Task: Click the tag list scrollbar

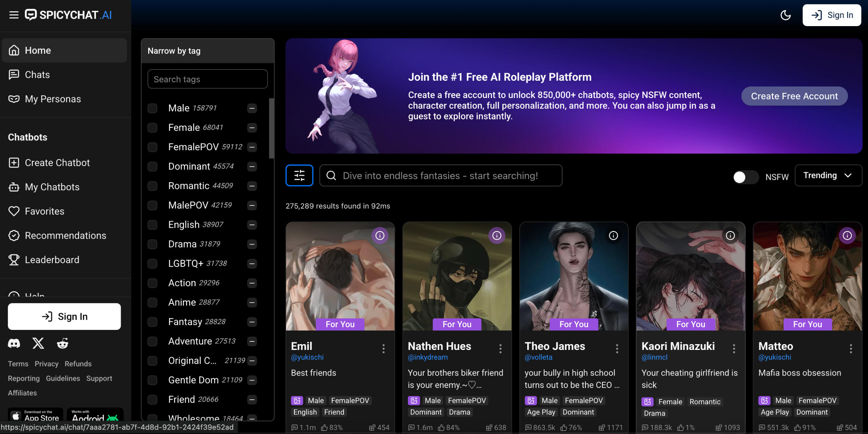Action: (271, 129)
